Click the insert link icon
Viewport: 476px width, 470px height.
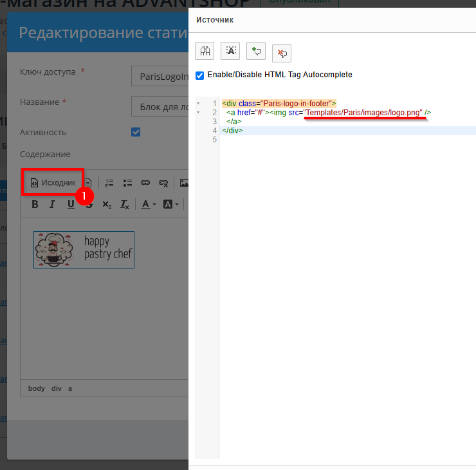[x=145, y=183]
